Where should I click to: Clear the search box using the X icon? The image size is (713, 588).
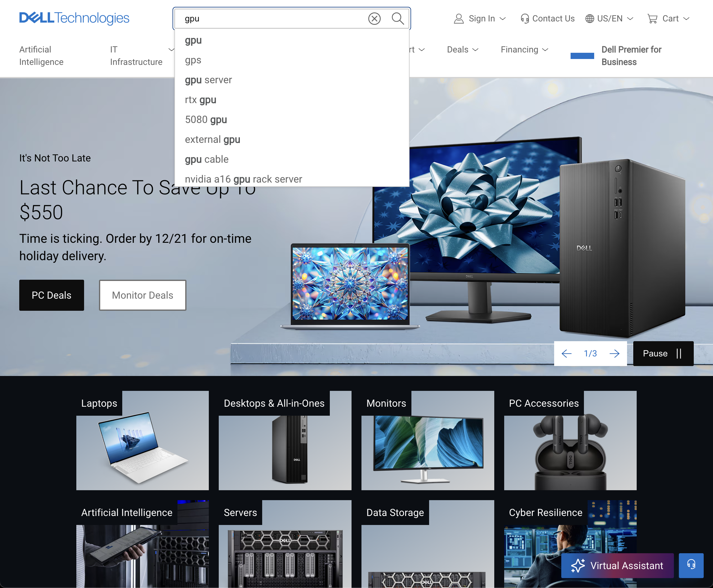(x=374, y=19)
